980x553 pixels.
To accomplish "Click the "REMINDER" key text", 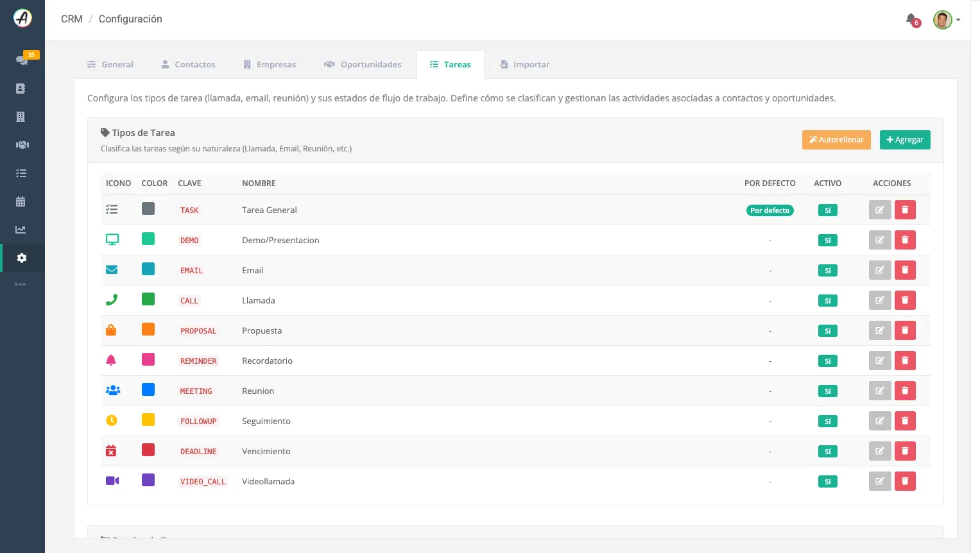I will [198, 361].
